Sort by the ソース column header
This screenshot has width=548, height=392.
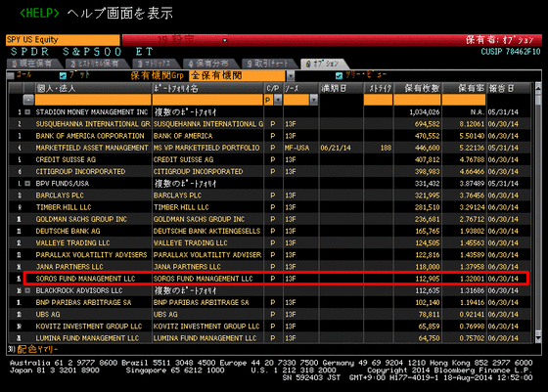pyautogui.click(x=300, y=88)
